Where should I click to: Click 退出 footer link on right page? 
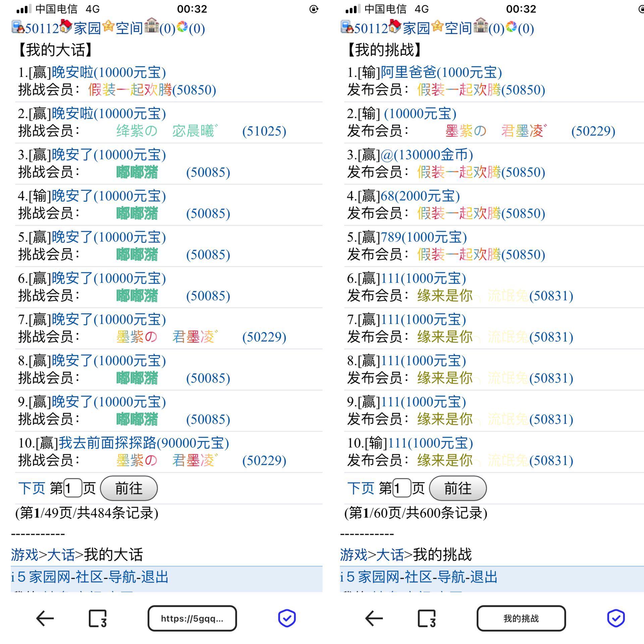coord(484,577)
